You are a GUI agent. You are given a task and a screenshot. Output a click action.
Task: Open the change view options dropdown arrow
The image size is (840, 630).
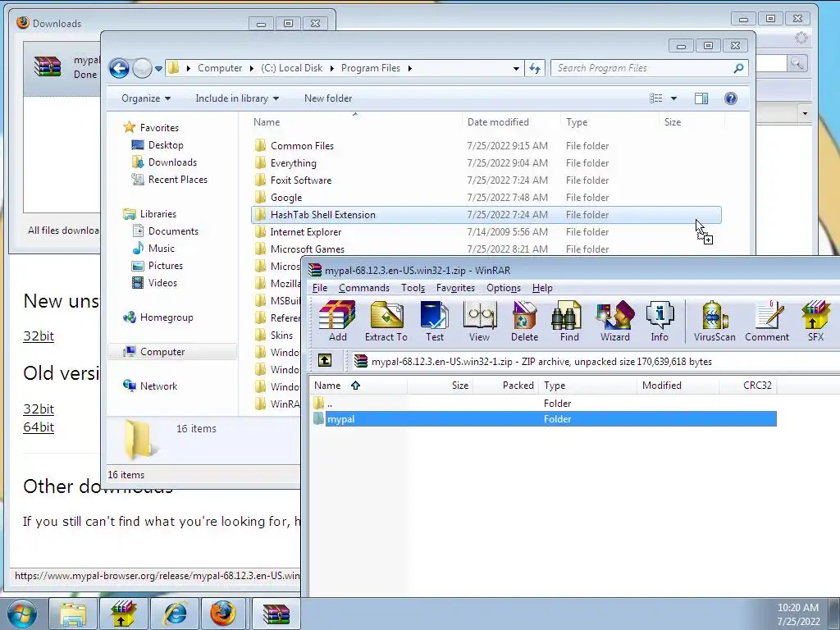pos(673,98)
